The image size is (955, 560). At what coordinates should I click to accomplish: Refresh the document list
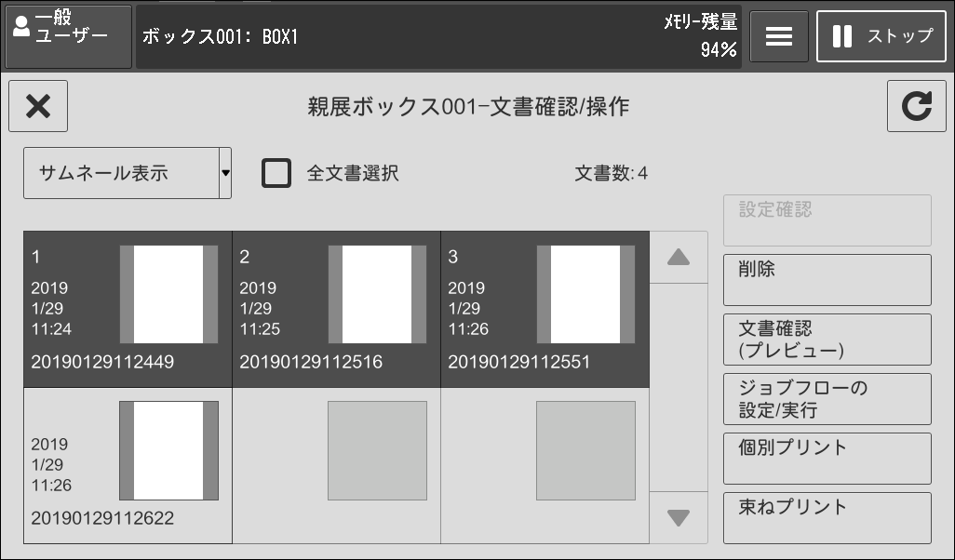pyautogui.click(x=916, y=105)
